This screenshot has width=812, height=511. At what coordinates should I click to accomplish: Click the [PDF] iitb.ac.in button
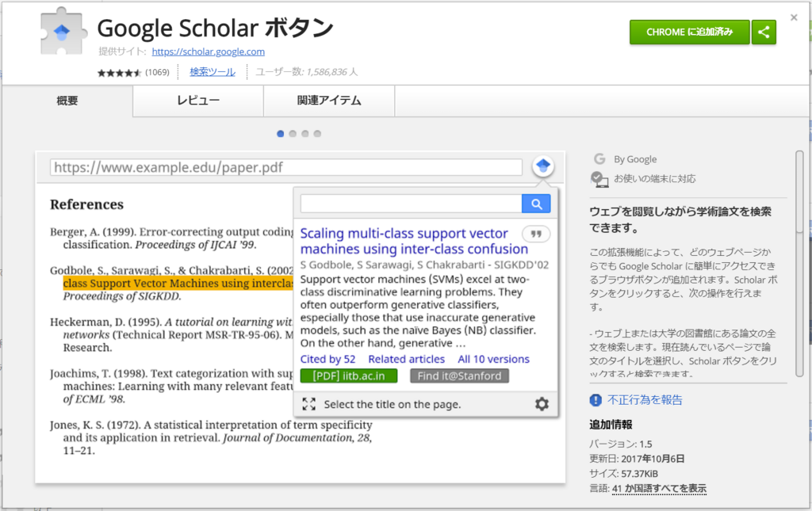click(x=349, y=376)
